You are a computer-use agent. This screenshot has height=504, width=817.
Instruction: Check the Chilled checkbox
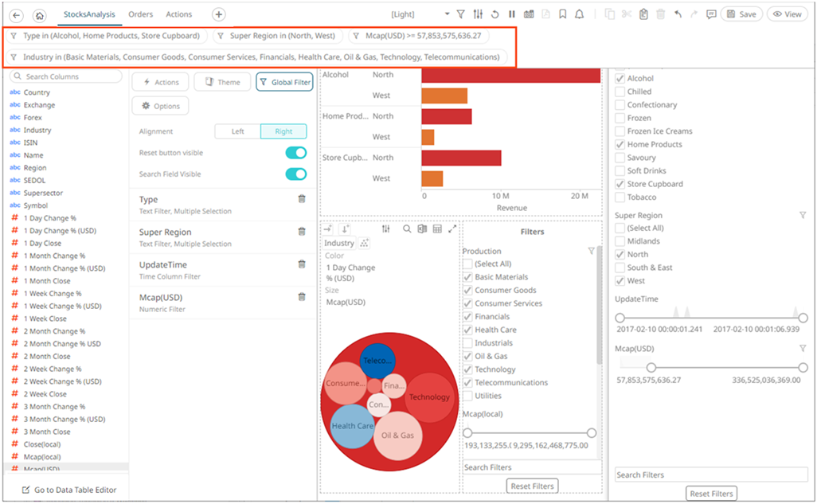click(x=620, y=91)
